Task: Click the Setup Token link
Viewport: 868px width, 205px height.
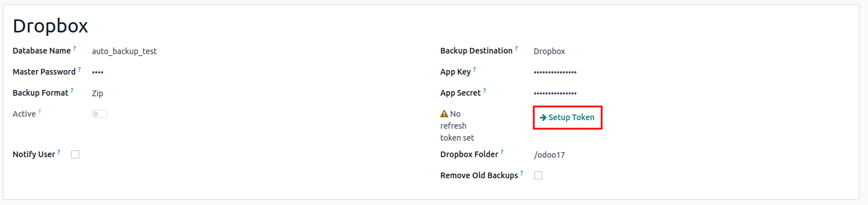Action: click(x=567, y=117)
